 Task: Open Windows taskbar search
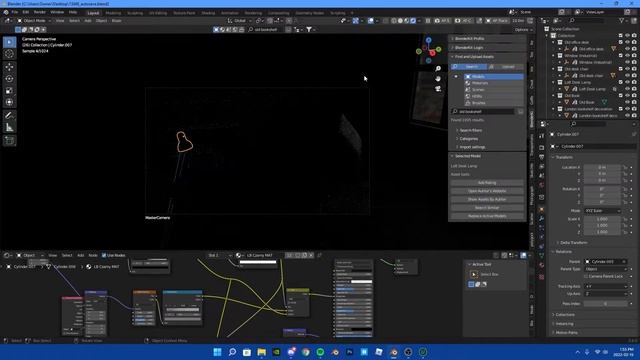[232, 352]
